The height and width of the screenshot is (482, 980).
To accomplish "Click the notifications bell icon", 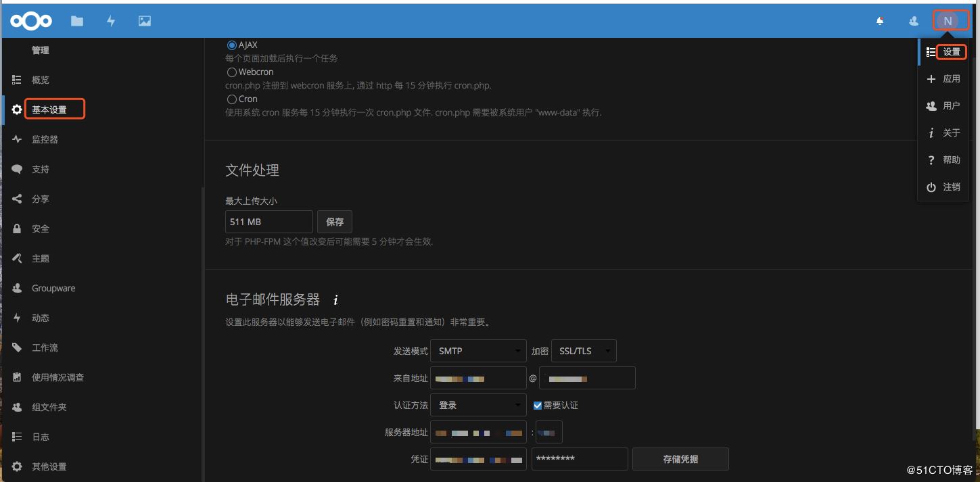I will tap(880, 21).
